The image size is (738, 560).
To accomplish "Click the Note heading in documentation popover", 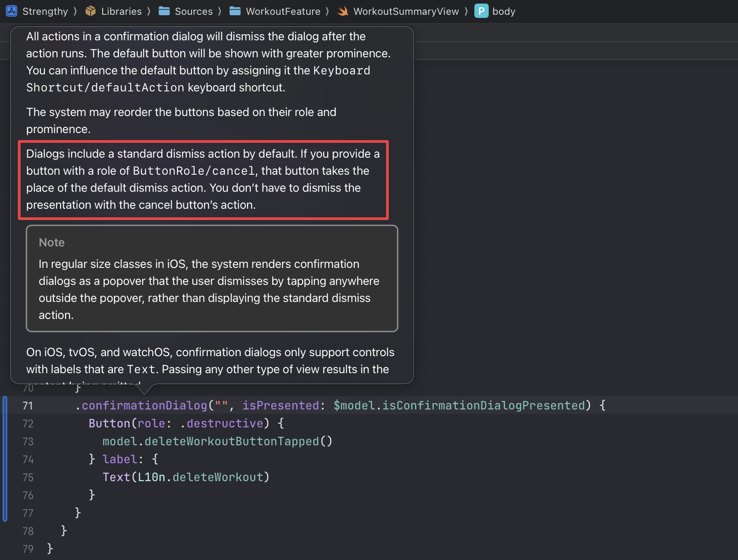I will [52, 242].
